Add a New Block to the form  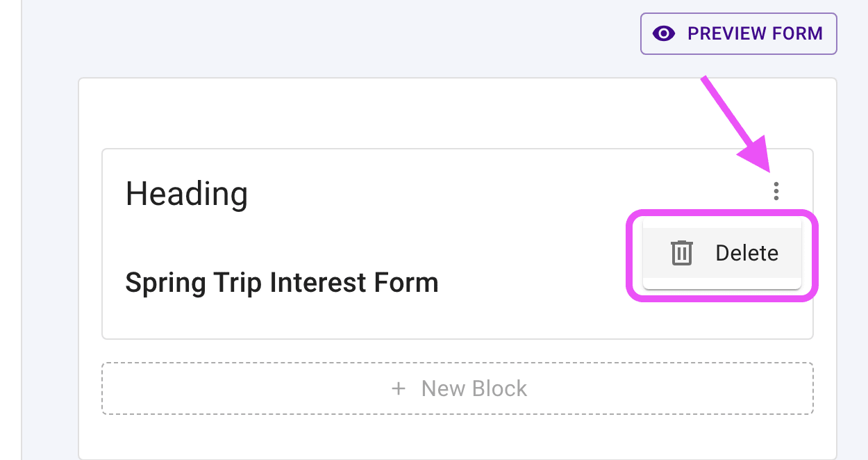458,388
